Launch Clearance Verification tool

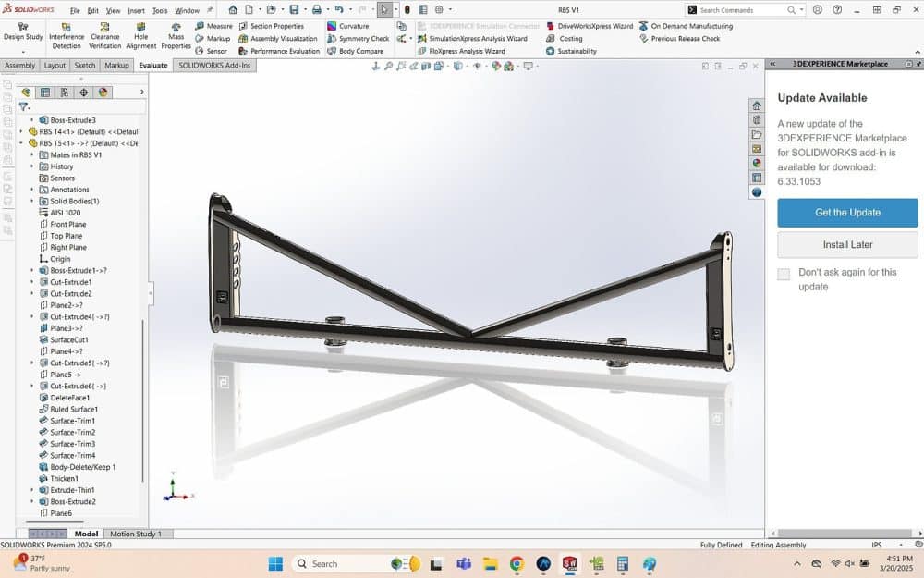104,35
